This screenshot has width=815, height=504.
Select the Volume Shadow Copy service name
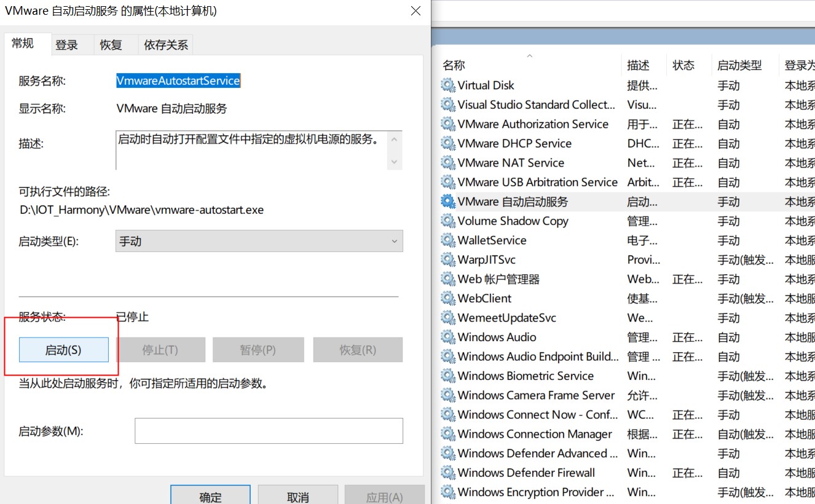pos(513,221)
